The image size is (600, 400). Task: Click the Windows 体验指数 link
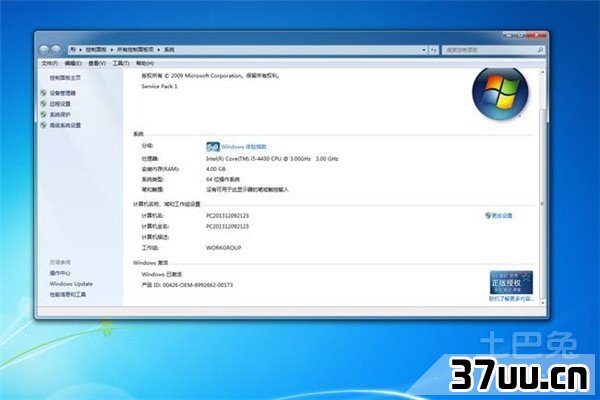coord(244,147)
